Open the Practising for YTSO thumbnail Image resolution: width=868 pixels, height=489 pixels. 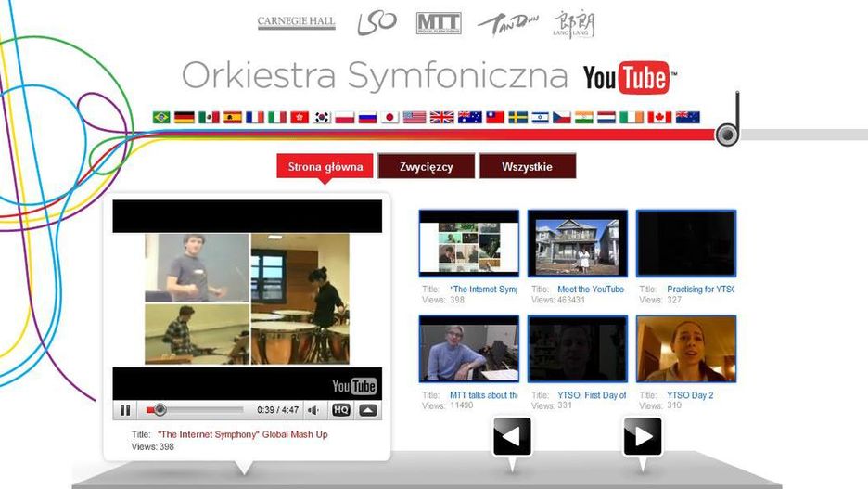click(686, 243)
